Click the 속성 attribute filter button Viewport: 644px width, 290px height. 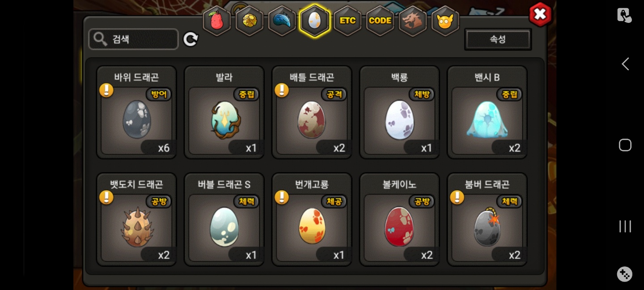tap(498, 39)
